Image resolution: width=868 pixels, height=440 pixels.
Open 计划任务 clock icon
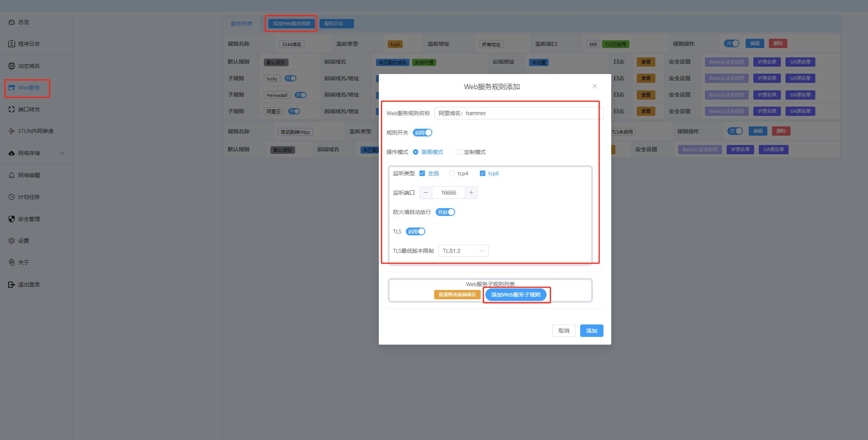12,197
